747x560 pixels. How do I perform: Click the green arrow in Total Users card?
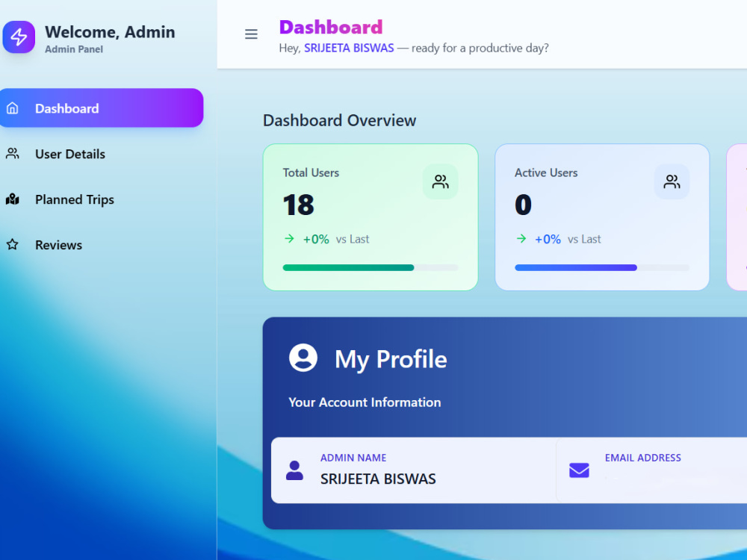pyautogui.click(x=289, y=239)
